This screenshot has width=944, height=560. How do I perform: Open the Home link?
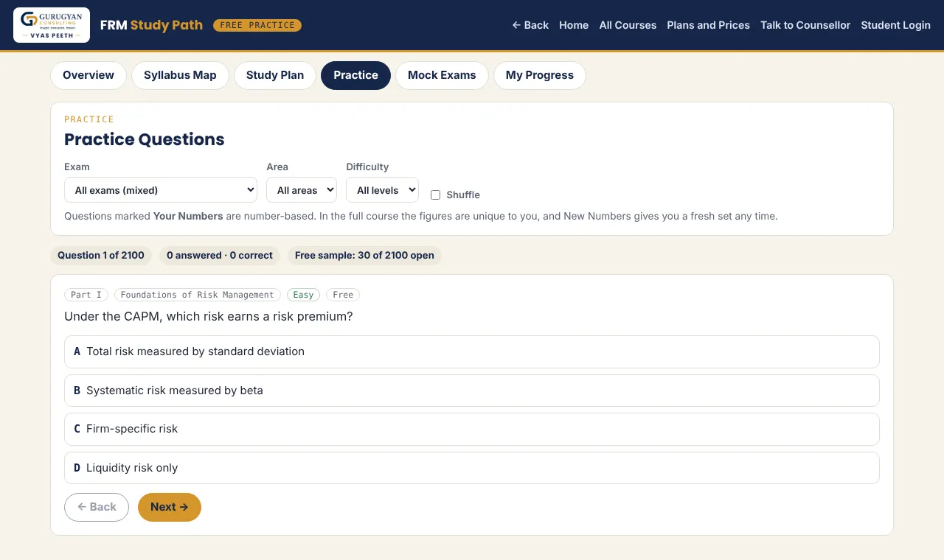pos(574,25)
